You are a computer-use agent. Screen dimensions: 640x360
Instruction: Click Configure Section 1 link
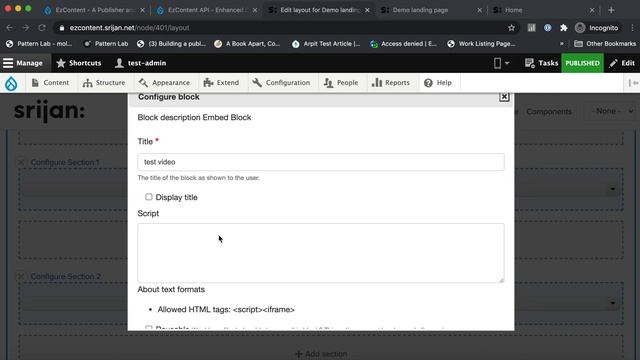tap(65, 162)
